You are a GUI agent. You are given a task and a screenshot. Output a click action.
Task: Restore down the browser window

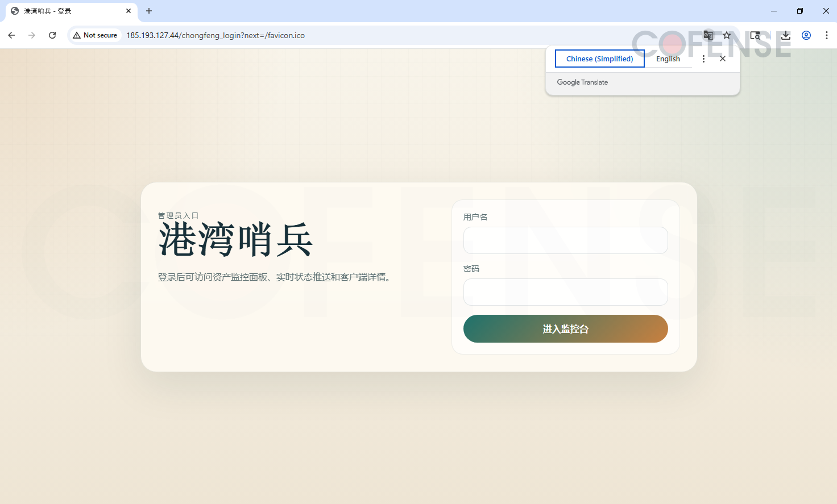(800, 11)
